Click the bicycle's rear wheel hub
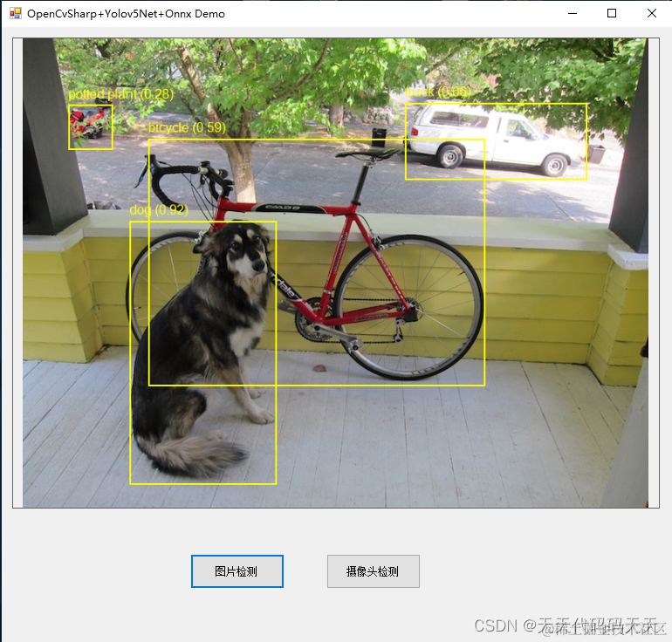 (410, 311)
